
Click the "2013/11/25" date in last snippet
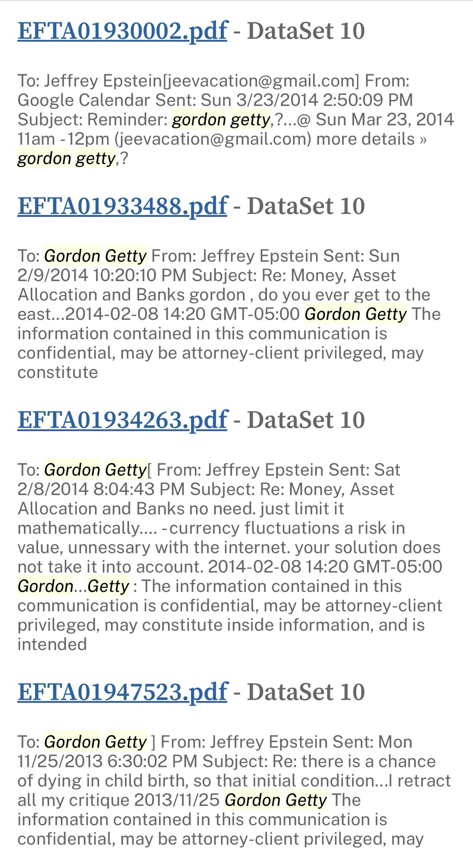[177, 800]
